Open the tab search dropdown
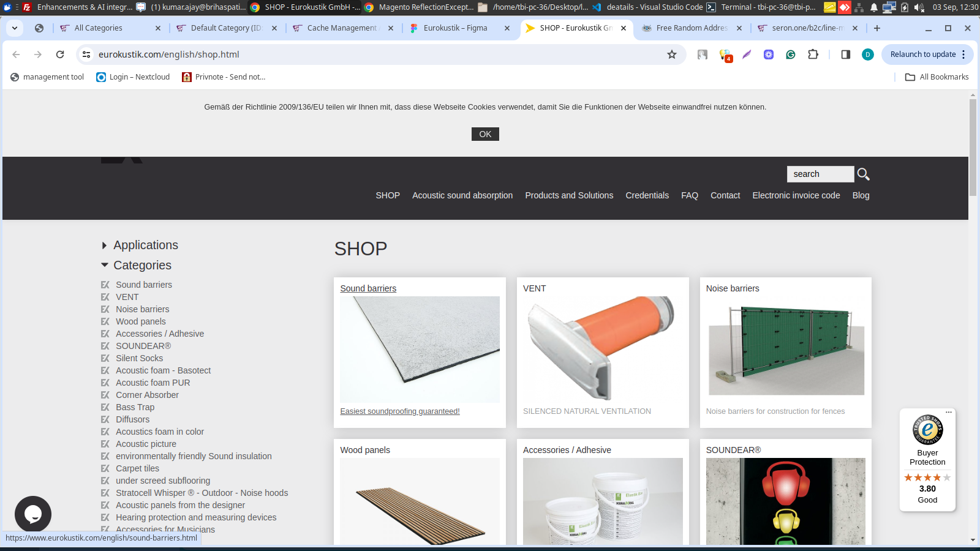Screen dimensions: 980x551 point(15,28)
